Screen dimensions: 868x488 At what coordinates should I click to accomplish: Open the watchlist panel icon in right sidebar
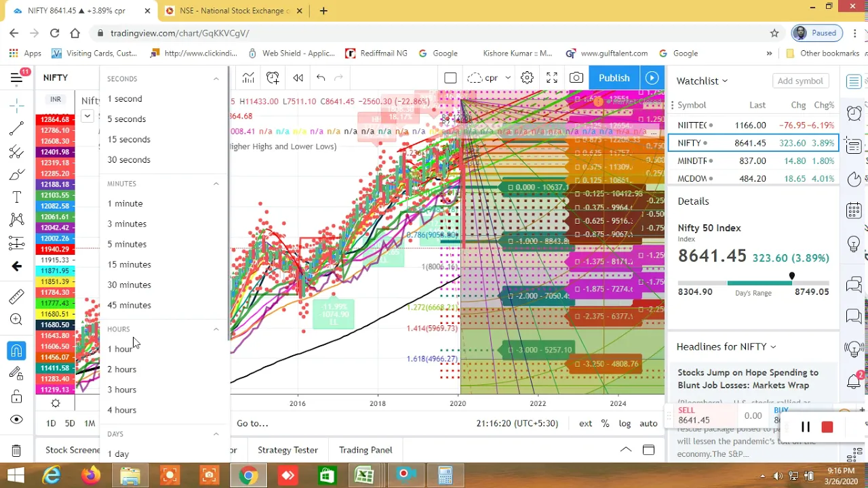[x=854, y=82]
